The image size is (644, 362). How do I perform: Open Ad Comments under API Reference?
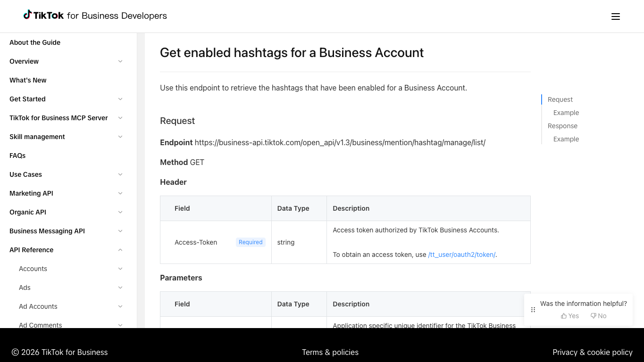click(41, 325)
